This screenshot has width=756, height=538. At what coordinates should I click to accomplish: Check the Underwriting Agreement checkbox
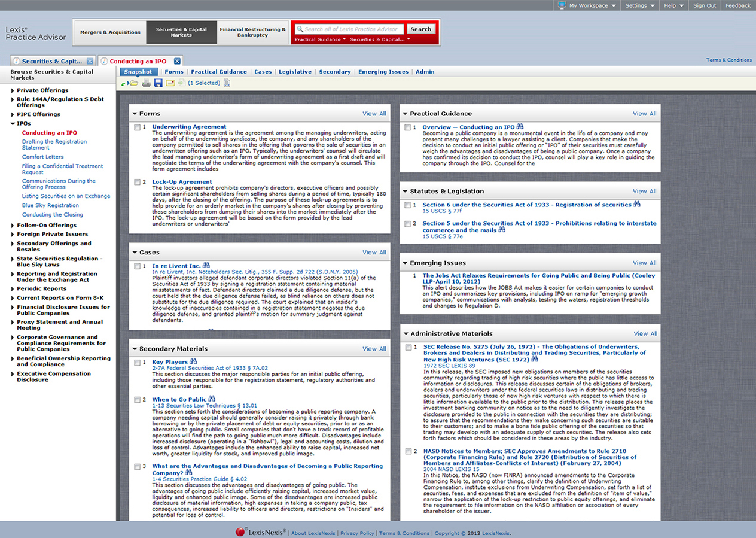click(x=138, y=127)
